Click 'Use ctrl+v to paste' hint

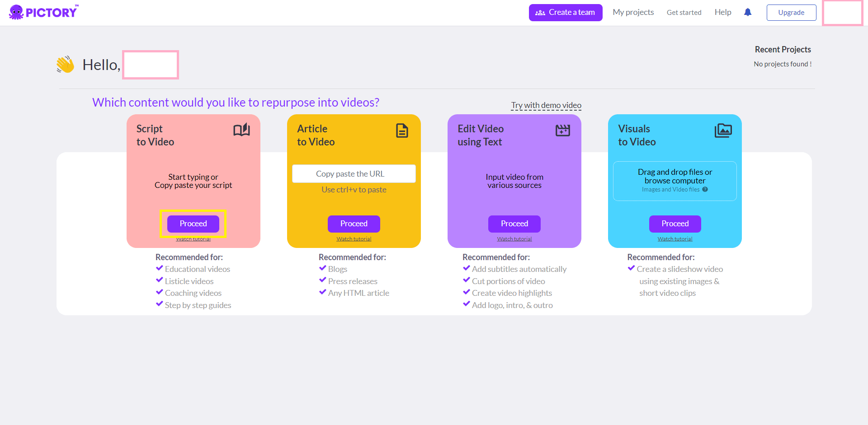[x=354, y=190]
